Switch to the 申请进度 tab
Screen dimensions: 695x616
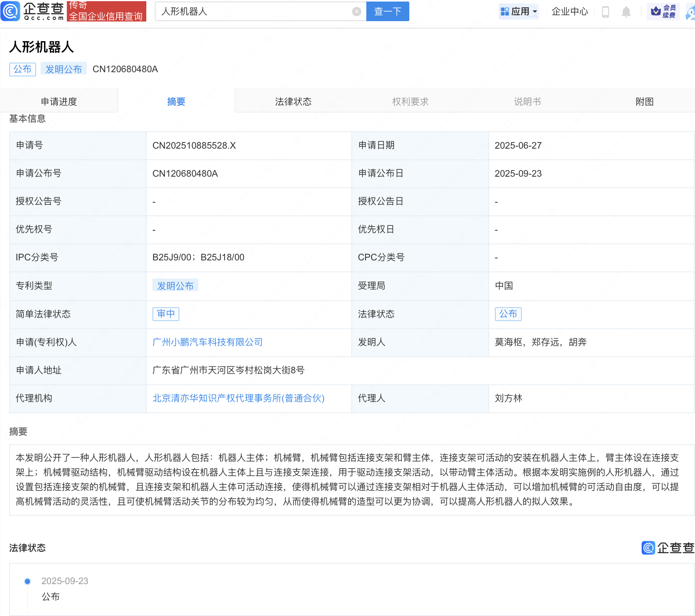(59, 101)
